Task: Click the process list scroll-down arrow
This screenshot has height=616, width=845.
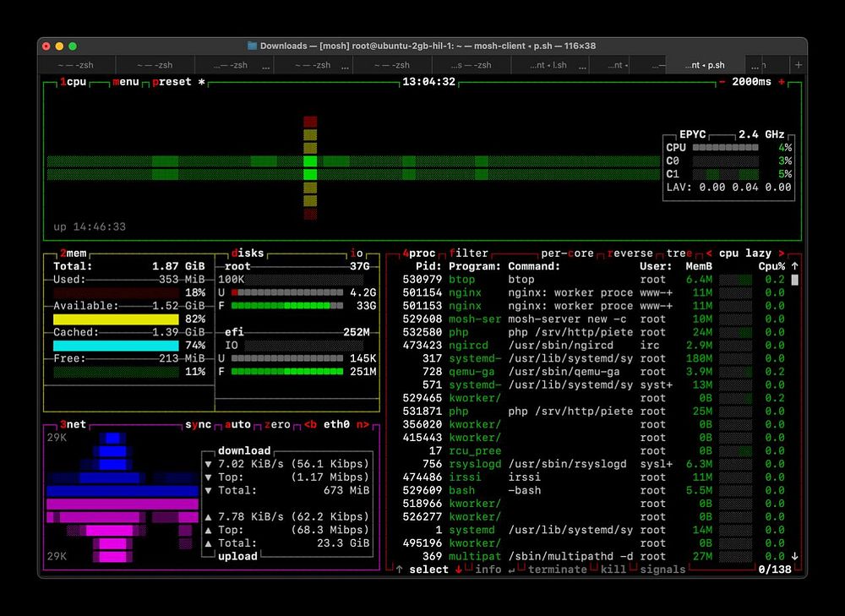Action: pyautogui.click(x=794, y=556)
